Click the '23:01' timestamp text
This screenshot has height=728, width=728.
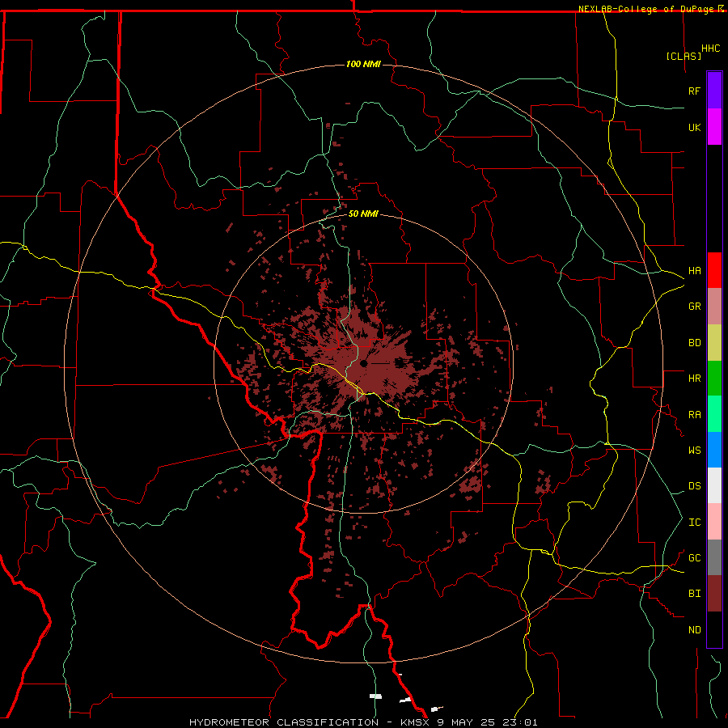[520, 722]
